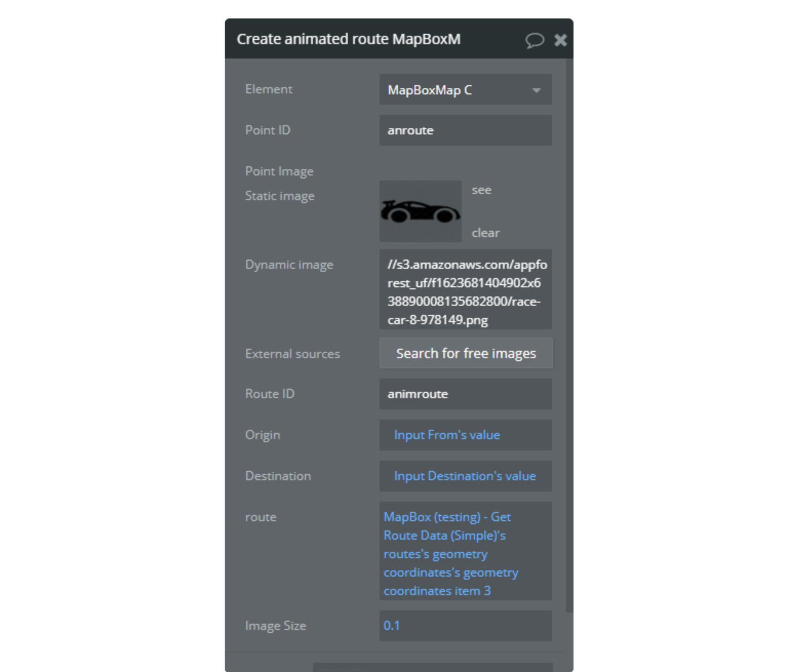Click 'clear' to remove the static image
Screen dimensions: 791x672
[485, 232]
